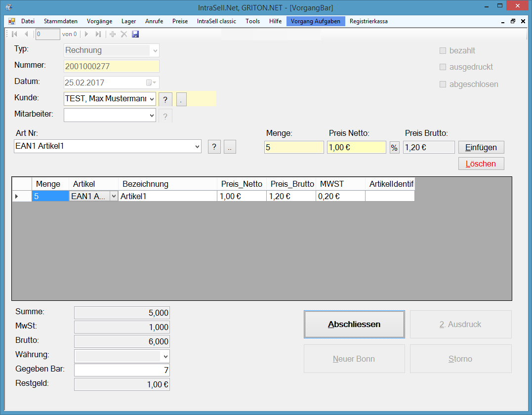Go to first record in navigator
The image size is (532, 415).
coord(15,34)
